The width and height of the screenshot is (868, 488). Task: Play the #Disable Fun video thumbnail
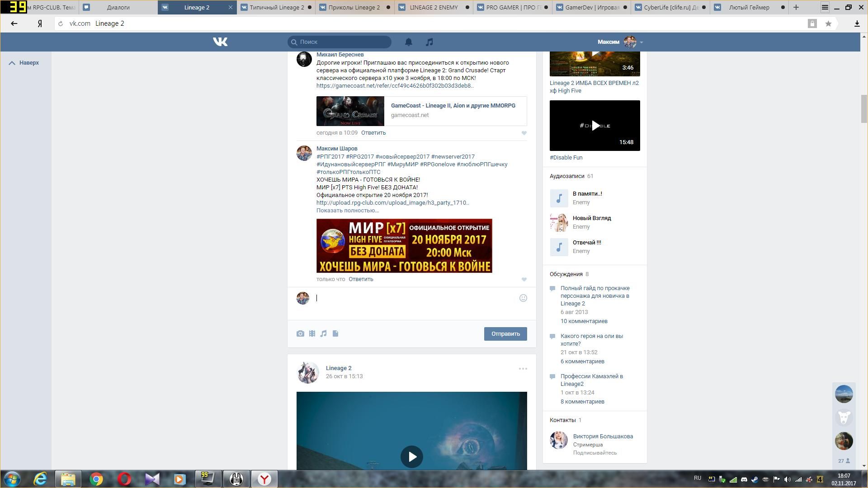pyautogui.click(x=595, y=126)
